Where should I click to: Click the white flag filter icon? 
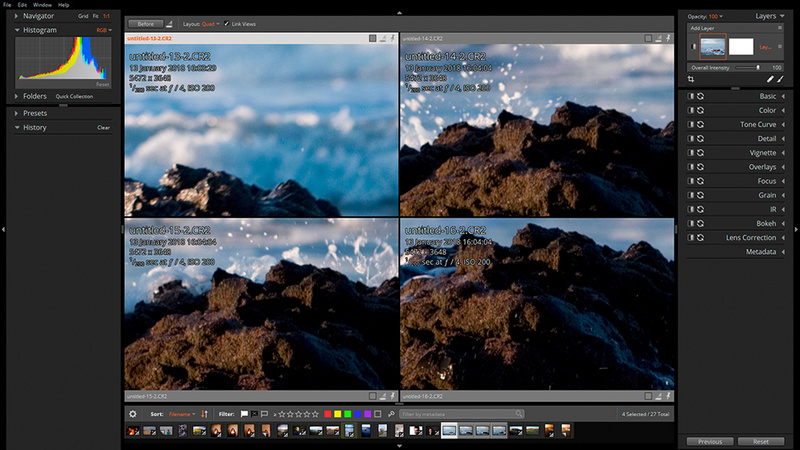click(x=243, y=413)
